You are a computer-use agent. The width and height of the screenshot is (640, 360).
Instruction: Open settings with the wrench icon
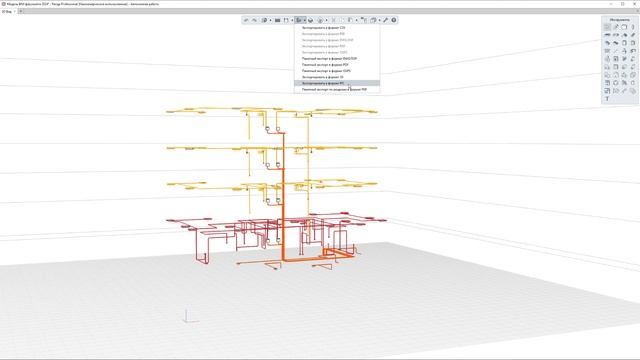click(x=385, y=20)
